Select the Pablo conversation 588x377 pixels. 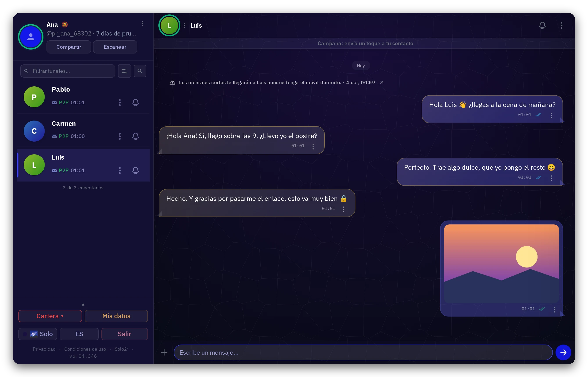coord(83,96)
